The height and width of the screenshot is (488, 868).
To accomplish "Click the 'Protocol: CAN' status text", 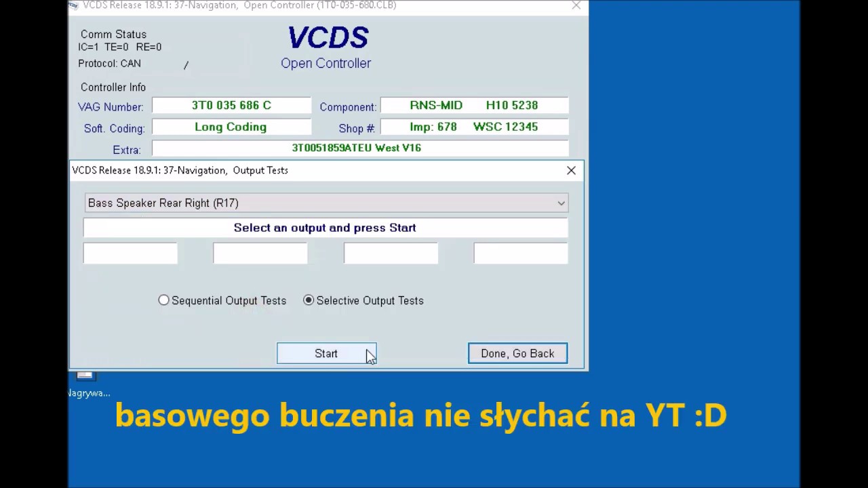I will point(109,64).
